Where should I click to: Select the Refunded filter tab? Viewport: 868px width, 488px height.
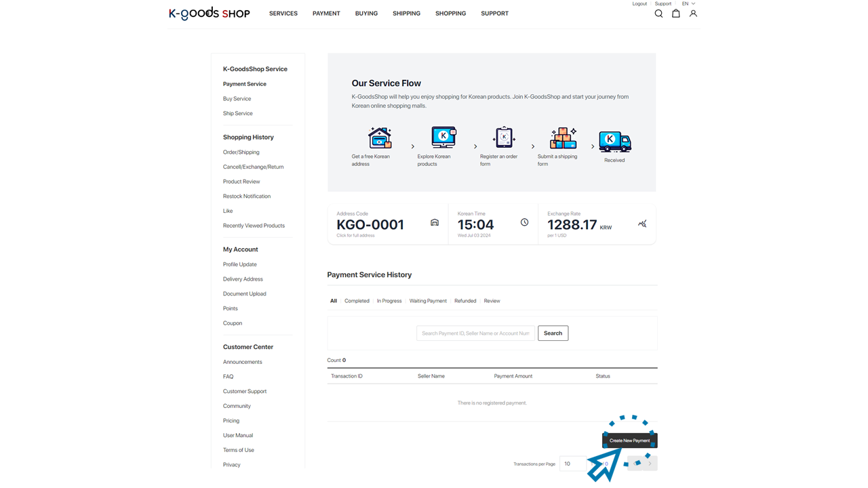[x=465, y=301]
